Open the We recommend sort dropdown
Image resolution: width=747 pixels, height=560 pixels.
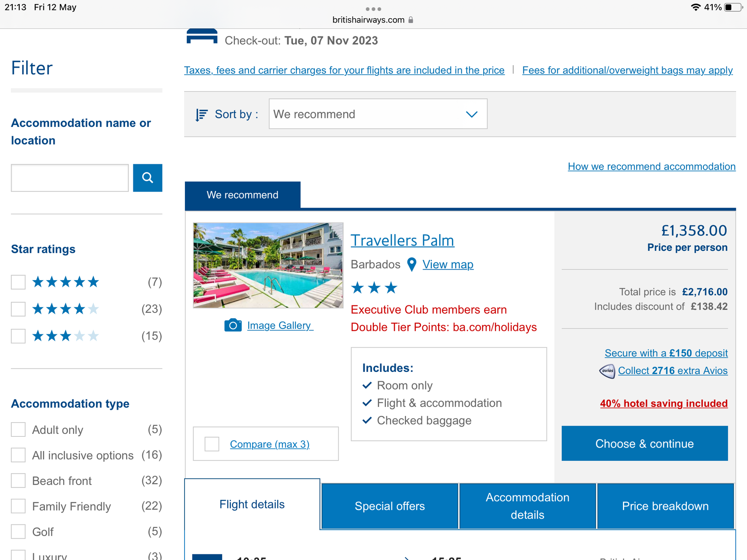(x=377, y=114)
